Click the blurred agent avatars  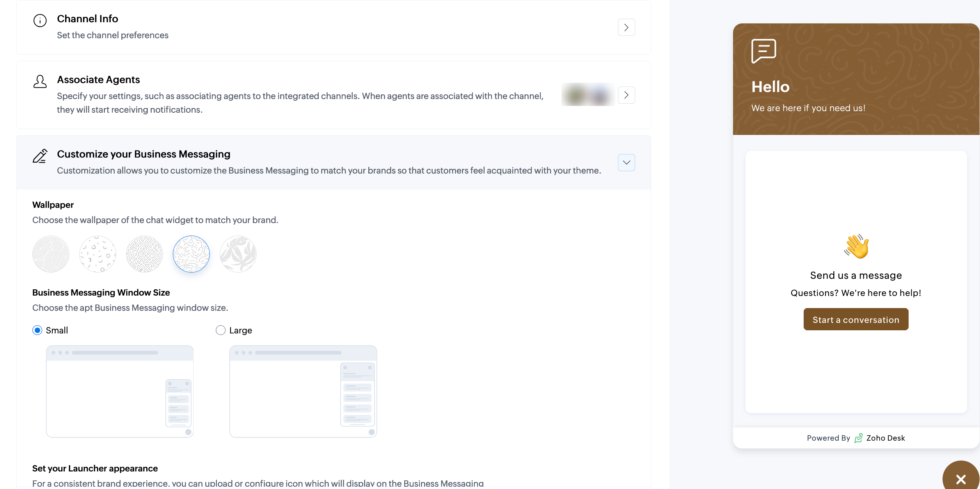click(x=588, y=95)
